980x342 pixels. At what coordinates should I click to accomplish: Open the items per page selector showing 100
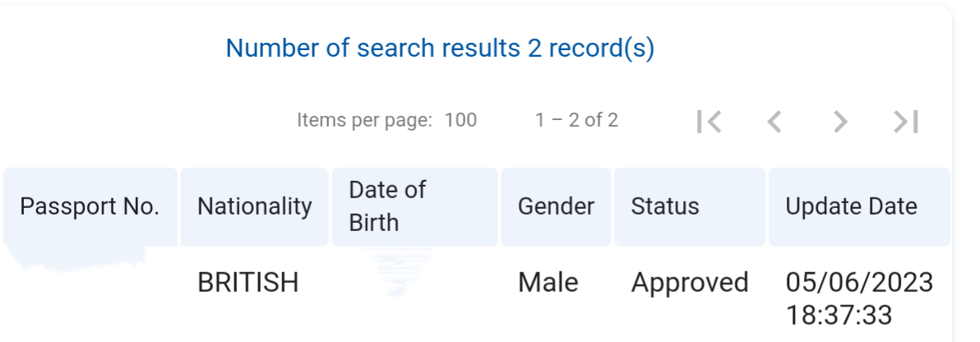(460, 120)
